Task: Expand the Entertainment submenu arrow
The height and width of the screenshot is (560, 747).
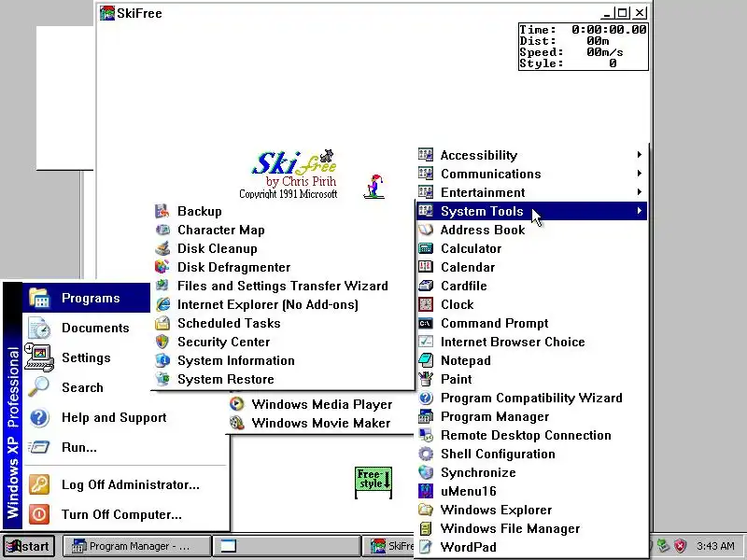Action: (639, 192)
